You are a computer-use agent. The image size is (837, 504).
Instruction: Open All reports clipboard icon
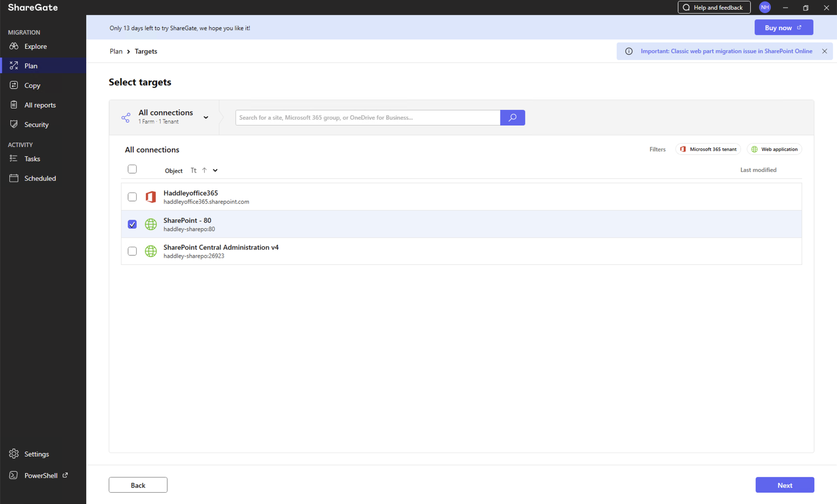(14, 105)
